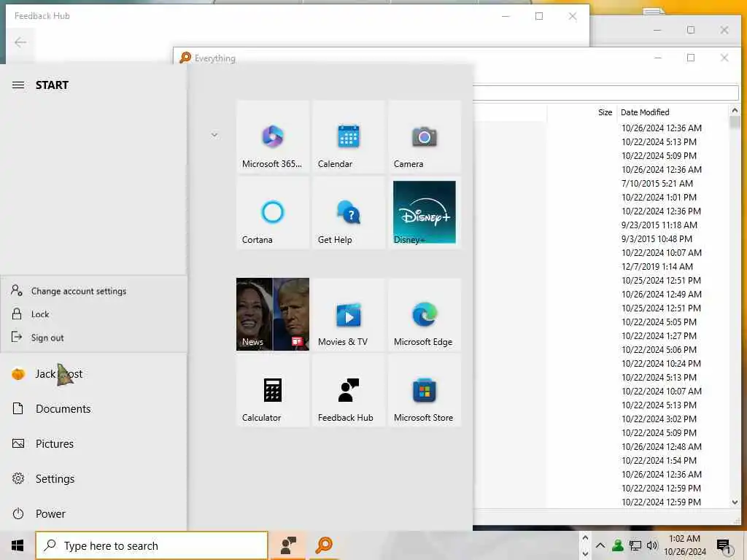Open the Microsoft Store tile
Screen dimensions: 747x560
tap(424, 391)
